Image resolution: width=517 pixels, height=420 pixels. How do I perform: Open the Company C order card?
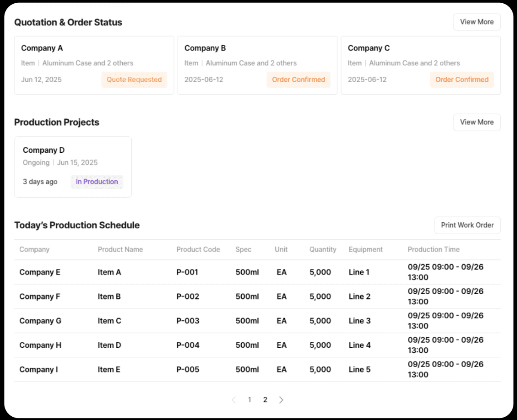coord(421,65)
